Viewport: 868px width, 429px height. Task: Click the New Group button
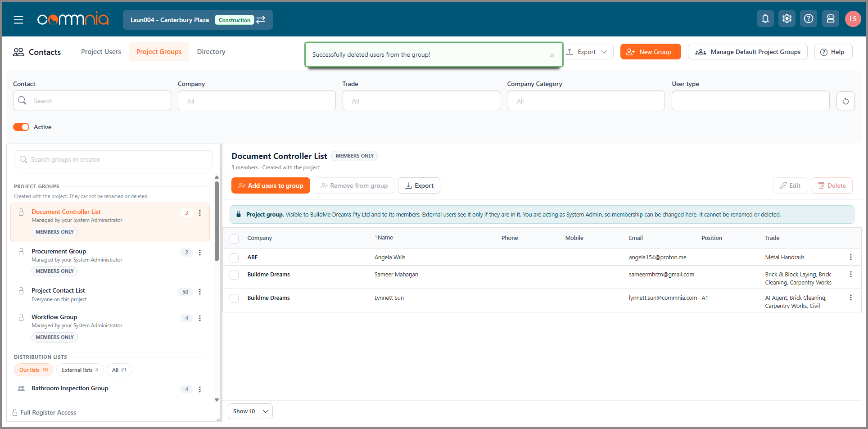tap(651, 52)
